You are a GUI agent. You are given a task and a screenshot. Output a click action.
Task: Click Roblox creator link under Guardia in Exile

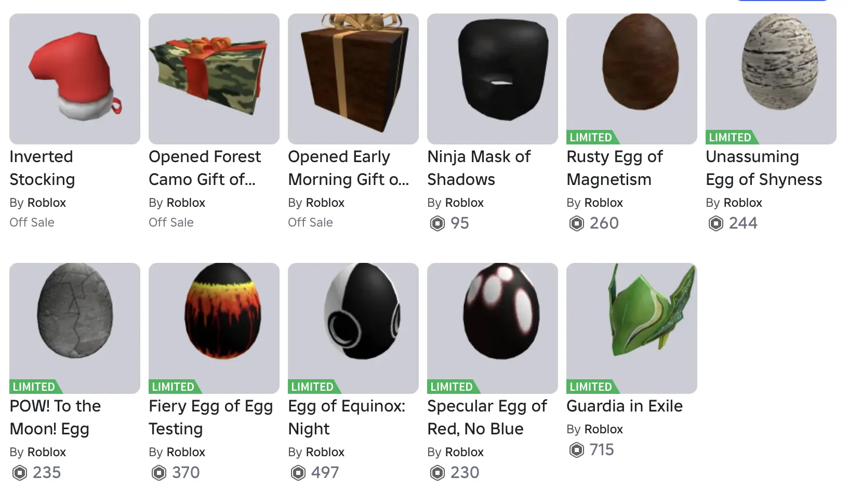pos(603,429)
